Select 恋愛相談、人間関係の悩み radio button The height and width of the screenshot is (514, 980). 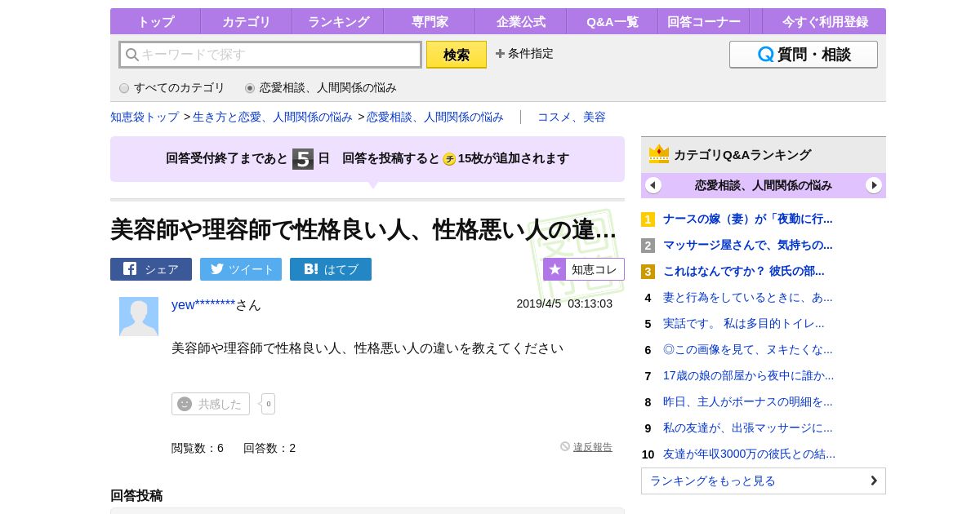click(250, 88)
